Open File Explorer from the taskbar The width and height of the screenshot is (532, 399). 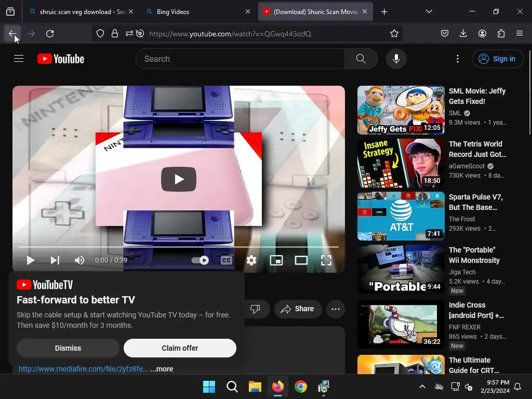point(255,387)
